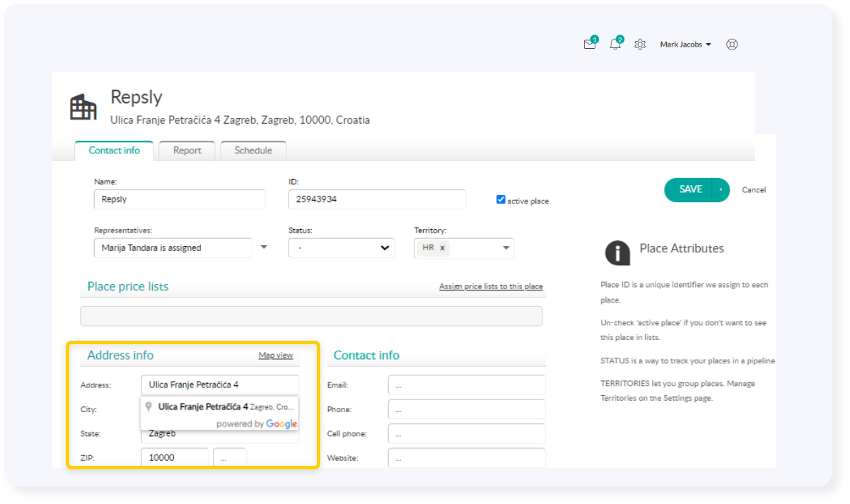Click the Representatives field showing Marija Tandara

click(x=173, y=248)
